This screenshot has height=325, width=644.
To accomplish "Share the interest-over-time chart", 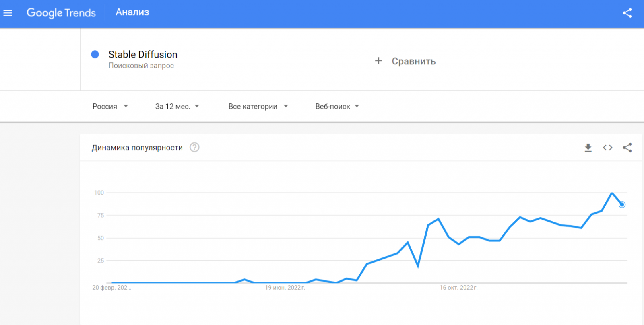I will [x=627, y=148].
